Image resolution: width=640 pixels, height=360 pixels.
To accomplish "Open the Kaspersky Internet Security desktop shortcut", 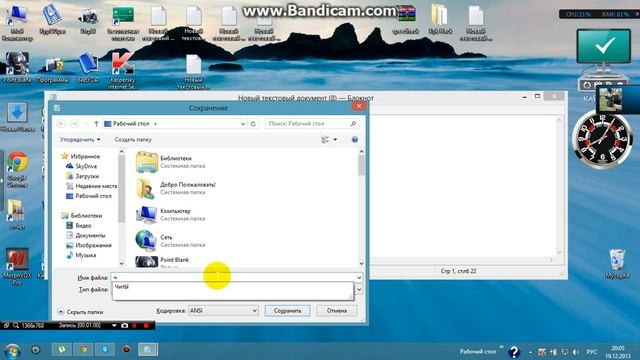I will 122,70.
